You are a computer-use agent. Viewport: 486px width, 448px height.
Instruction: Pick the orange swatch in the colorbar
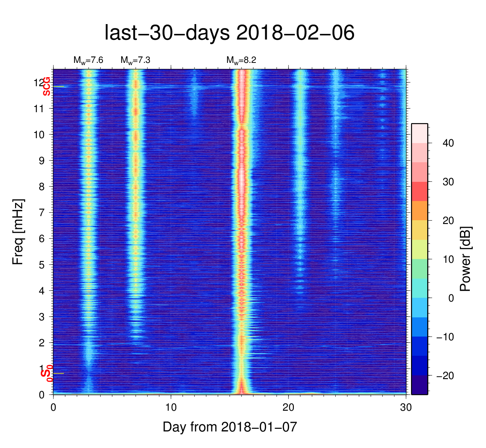(x=419, y=210)
